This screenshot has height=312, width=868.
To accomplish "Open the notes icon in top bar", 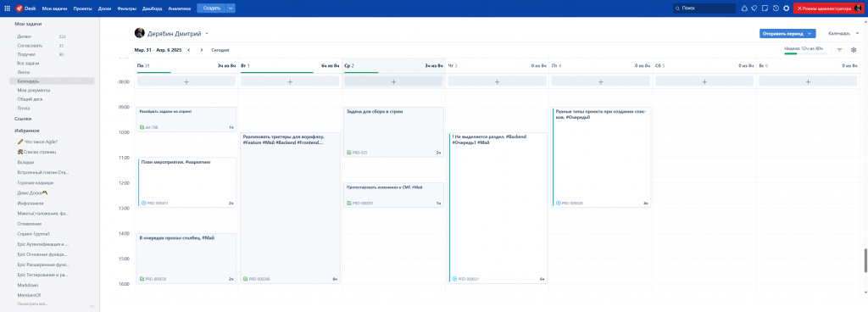I will 765,8.
